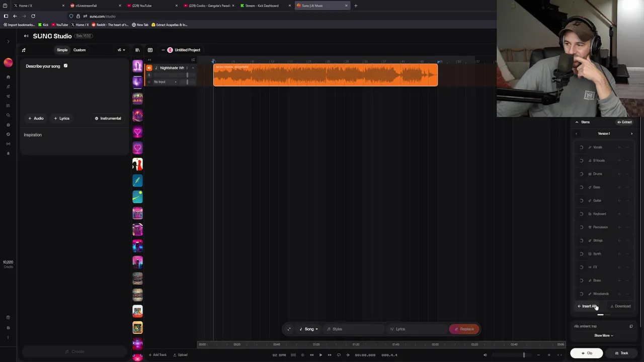Select the Vocals stem row
Viewport: 644px width, 362px height.
tap(604, 147)
